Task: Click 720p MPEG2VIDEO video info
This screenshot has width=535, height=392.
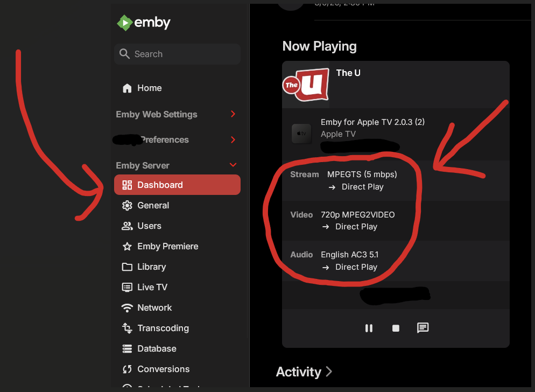Action: tap(357, 215)
